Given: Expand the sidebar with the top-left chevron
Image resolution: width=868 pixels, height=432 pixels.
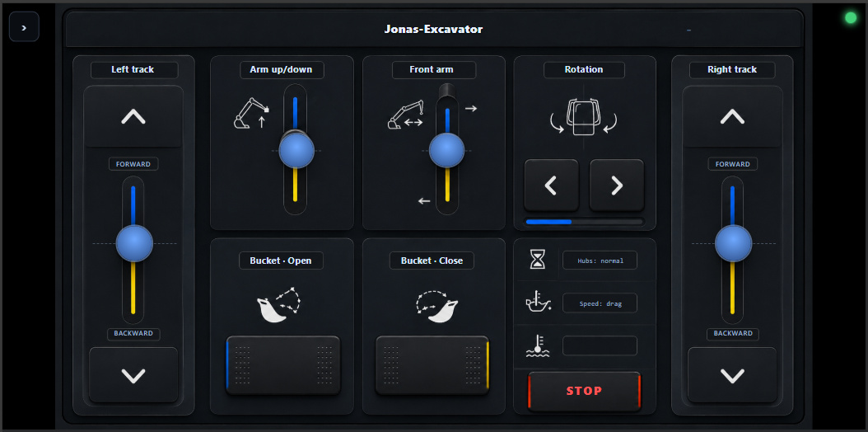Looking at the screenshot, I should (24, 26).
